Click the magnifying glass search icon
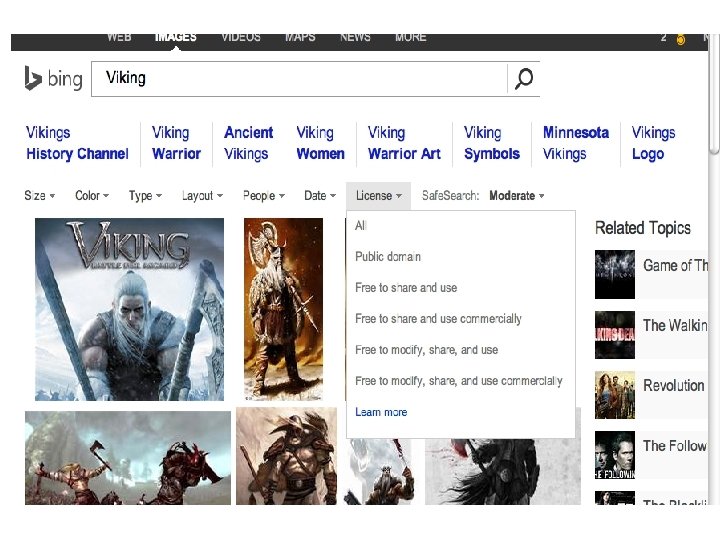This screenshot has height=540, width=720. (x=523, y=79)
